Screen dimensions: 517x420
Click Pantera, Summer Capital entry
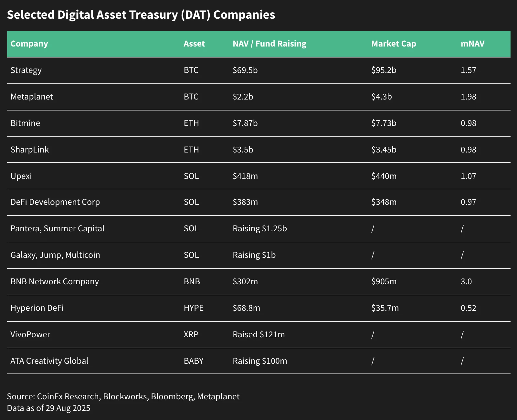coord(58,228)
